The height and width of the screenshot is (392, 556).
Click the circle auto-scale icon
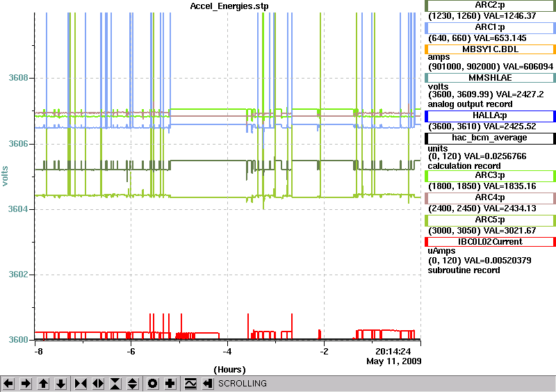coord(152,384)
